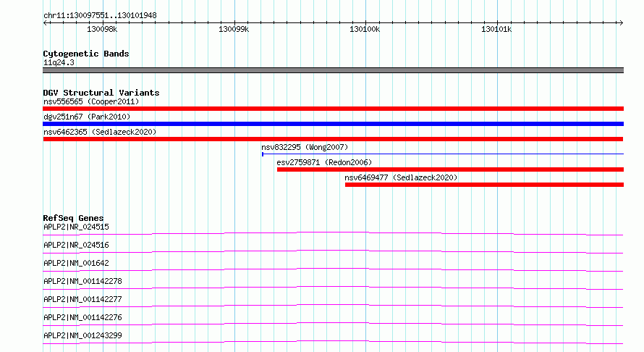The height and width of the screenshot is (352, 644).
Task: Click the magenta intron line of NM_001642
Action: pyautogui.click(x=333, y=269)
